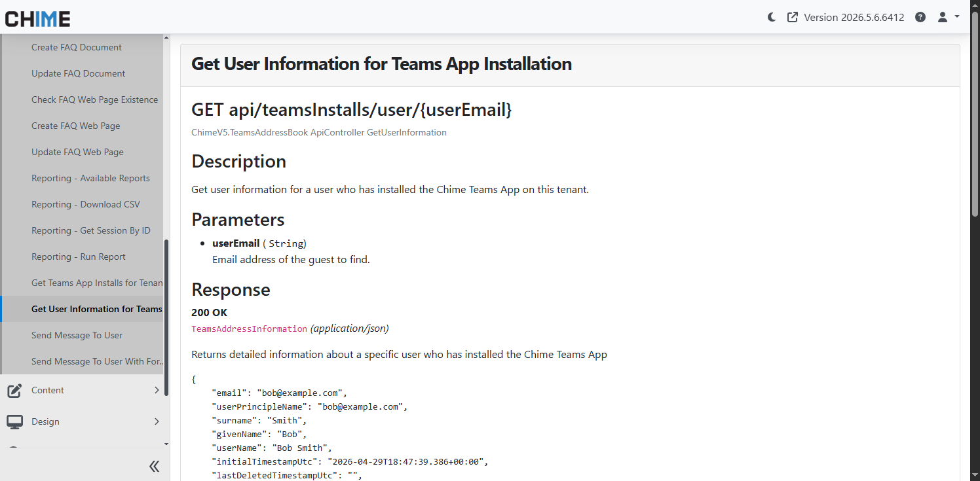Click the ChimeV5.TeamsAddressBook ApiController GetUserInformation text
Image resolution: width=980 pixels, height=481 pixels.
click(319, 132)
